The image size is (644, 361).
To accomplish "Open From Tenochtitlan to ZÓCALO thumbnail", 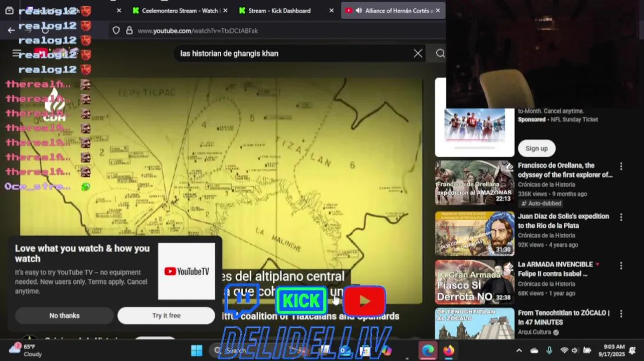I will tap(474, 323).
